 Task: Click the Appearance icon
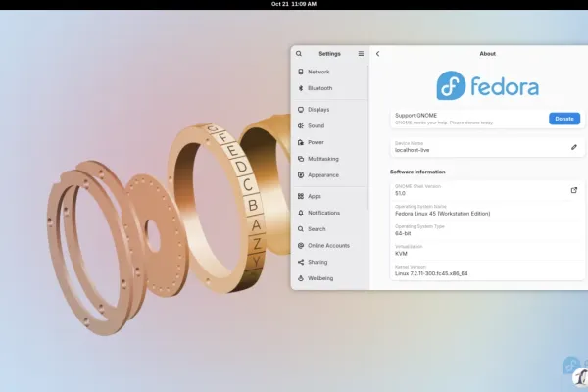[x=301, y=175]
